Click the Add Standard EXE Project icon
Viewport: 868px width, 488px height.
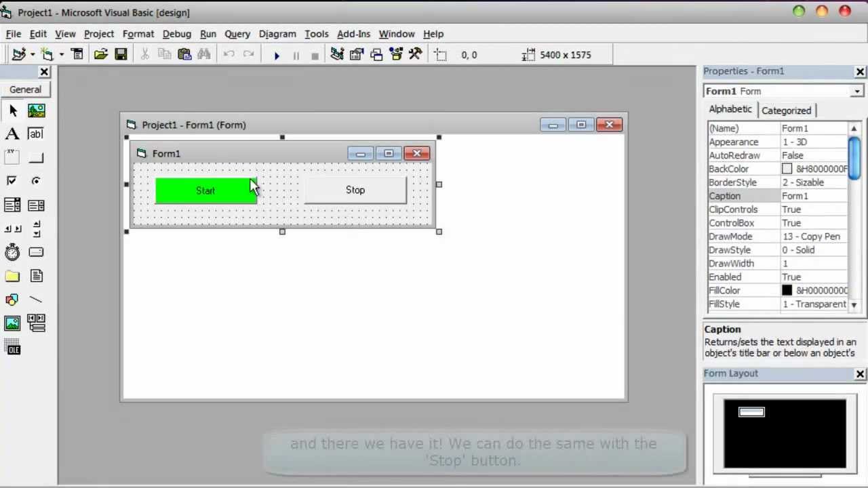coord(19,55)
